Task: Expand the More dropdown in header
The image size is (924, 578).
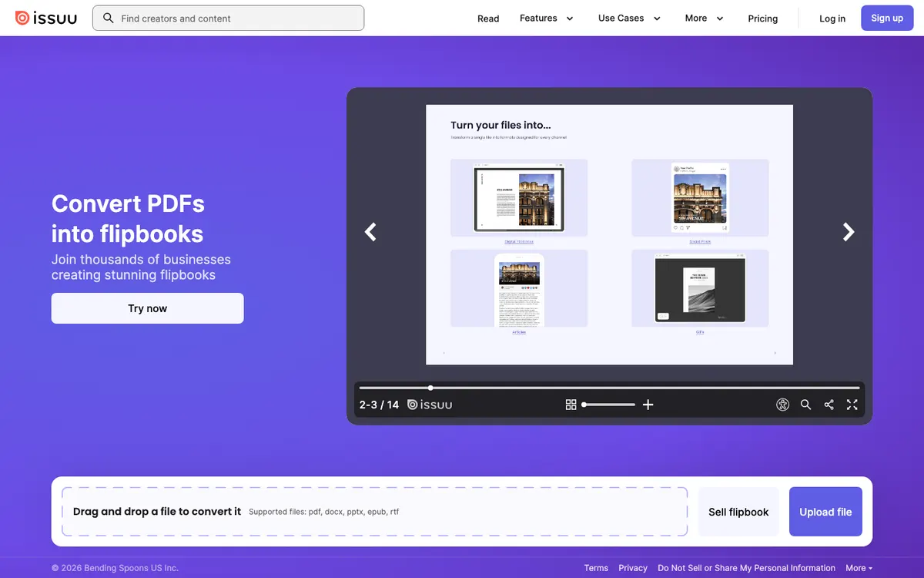Action: pos(705,18)
